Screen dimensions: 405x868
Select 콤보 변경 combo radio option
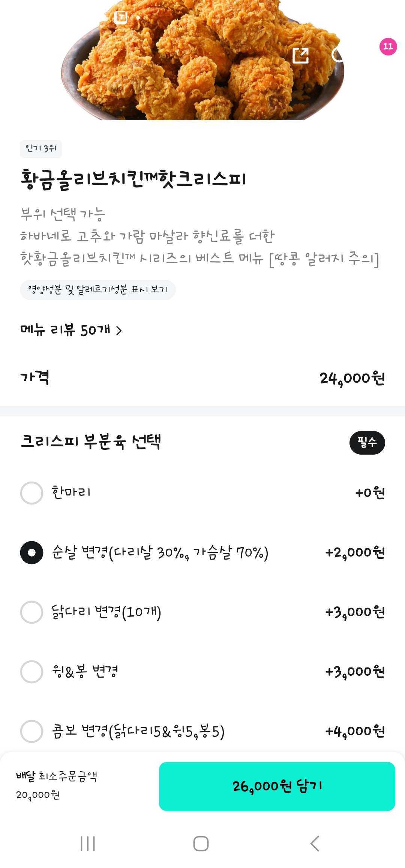(31, 731)
